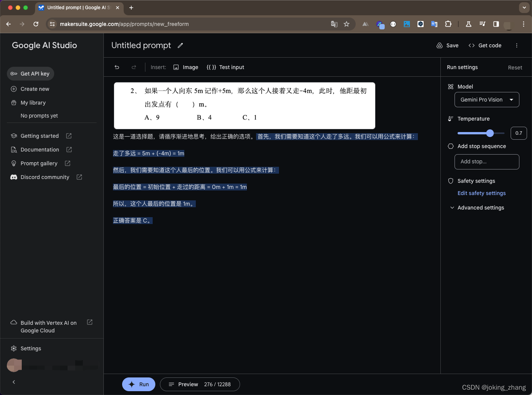
Task: Click the Safety settings shield icon
Action: (451, 181)
